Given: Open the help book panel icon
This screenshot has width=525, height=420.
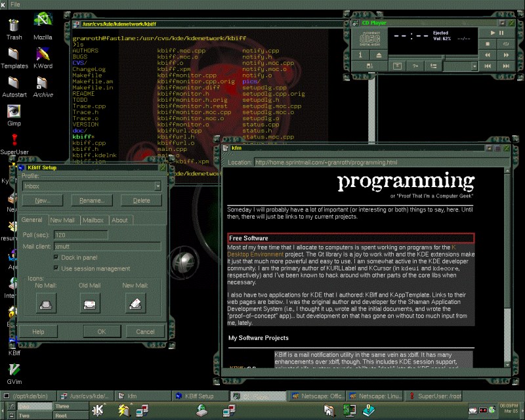Looking at the screenshot, I should 368,410.
